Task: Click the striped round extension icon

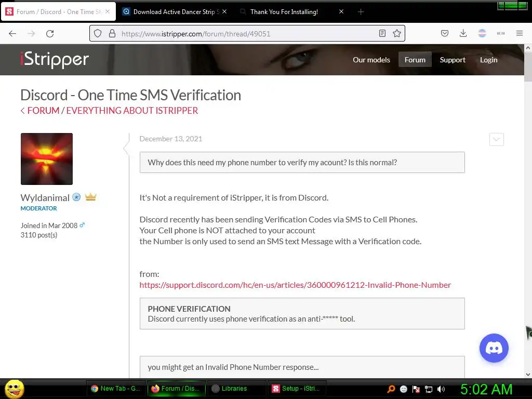Action: [482, 33]
